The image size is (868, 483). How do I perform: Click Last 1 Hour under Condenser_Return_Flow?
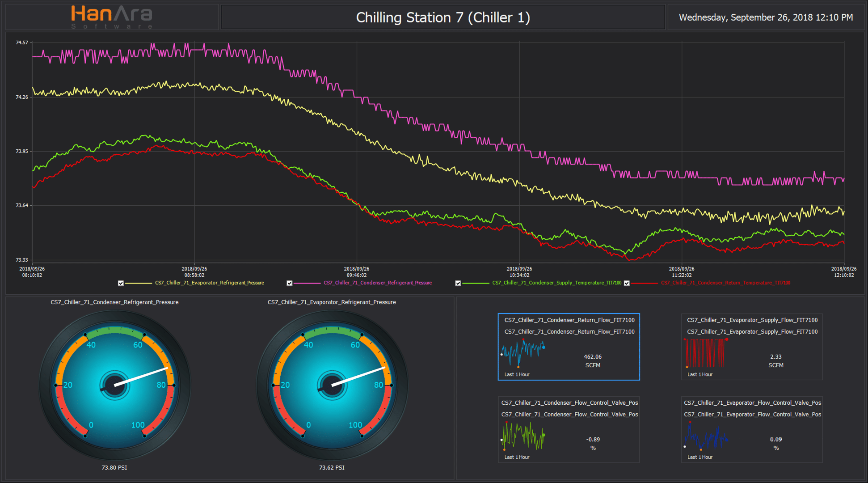[x=517, y=374]
